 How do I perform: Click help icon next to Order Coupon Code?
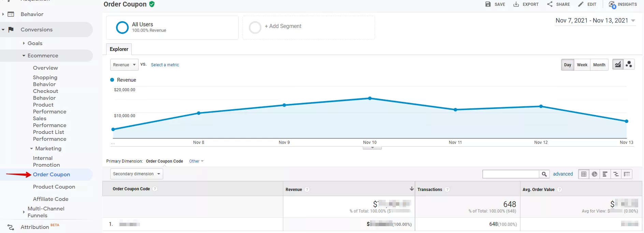point(155,189)
